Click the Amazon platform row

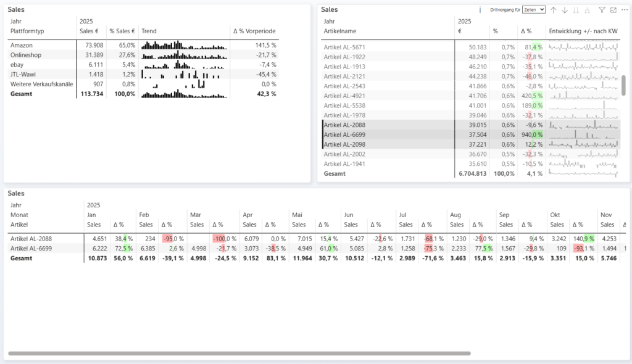[x=22, y=46]
